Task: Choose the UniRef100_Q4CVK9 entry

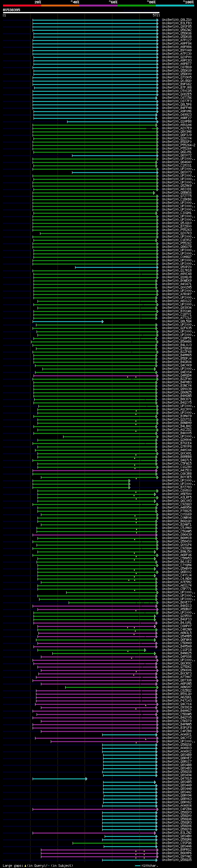Action: pyautogui.click(x=176, y=365)
